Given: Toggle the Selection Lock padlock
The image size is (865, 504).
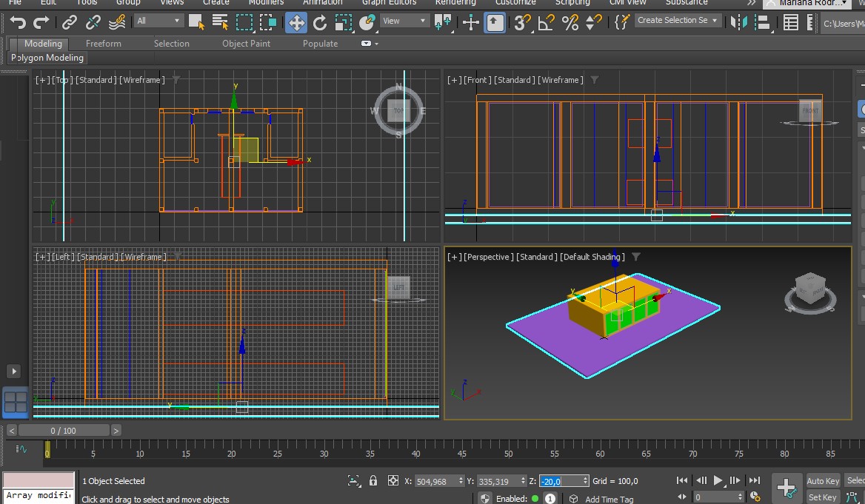Looking at the screenshot, I should click(373, 481).
